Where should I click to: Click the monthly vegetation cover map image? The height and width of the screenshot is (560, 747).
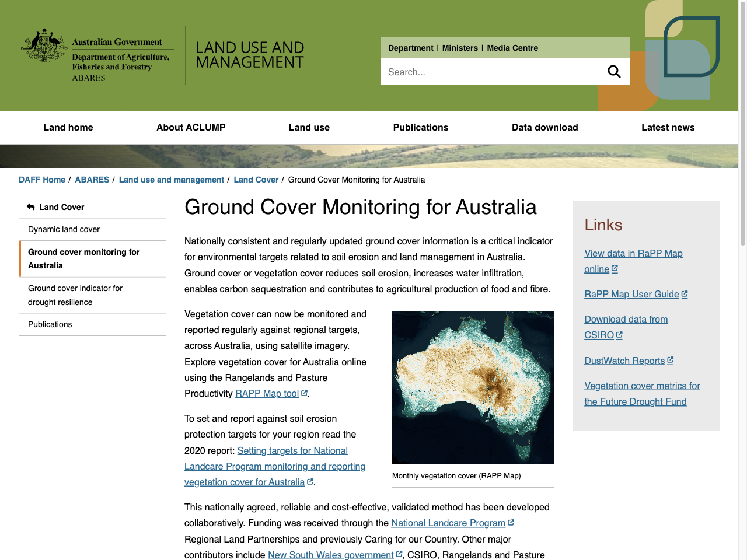pyautogui.click(x=473, y=387)
